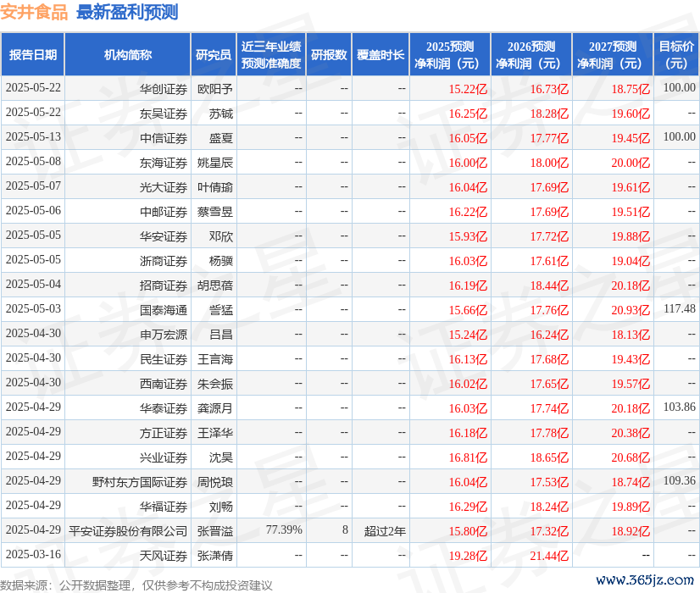
Task: Click the 超过2年 coverage value
Action: pyautogui.click(x=385, y=531)
